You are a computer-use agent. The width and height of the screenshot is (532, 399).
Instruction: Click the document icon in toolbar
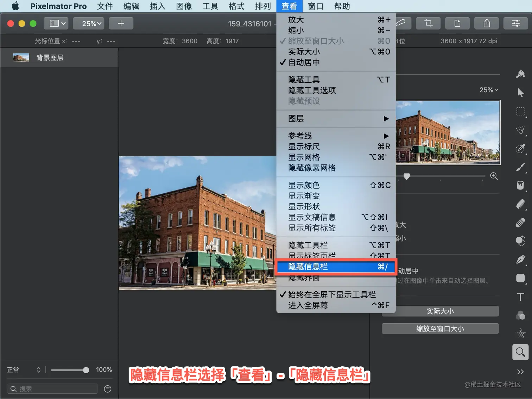pos(457,23)
